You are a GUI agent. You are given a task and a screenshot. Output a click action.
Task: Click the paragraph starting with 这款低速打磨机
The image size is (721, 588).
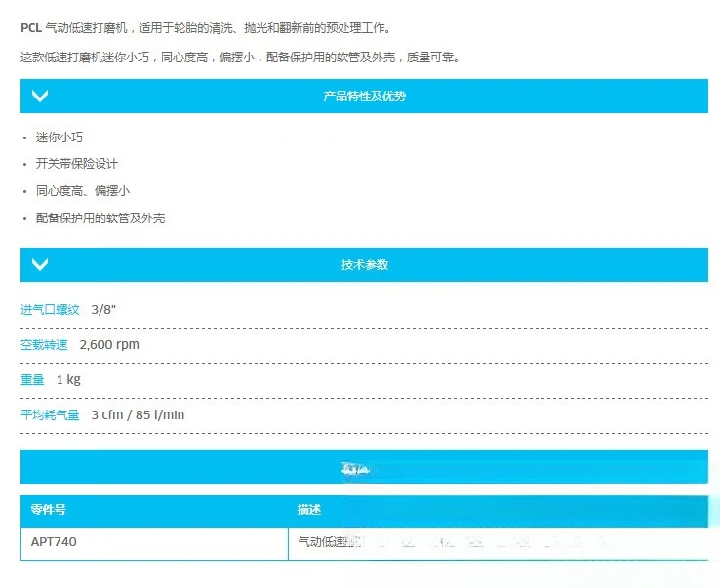click(x=240, y=57)
